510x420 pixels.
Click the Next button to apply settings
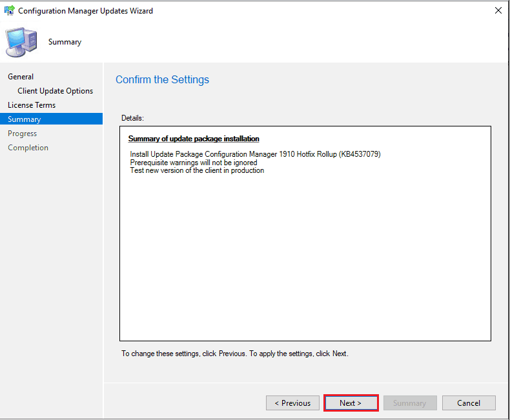[x=351, y=403]
